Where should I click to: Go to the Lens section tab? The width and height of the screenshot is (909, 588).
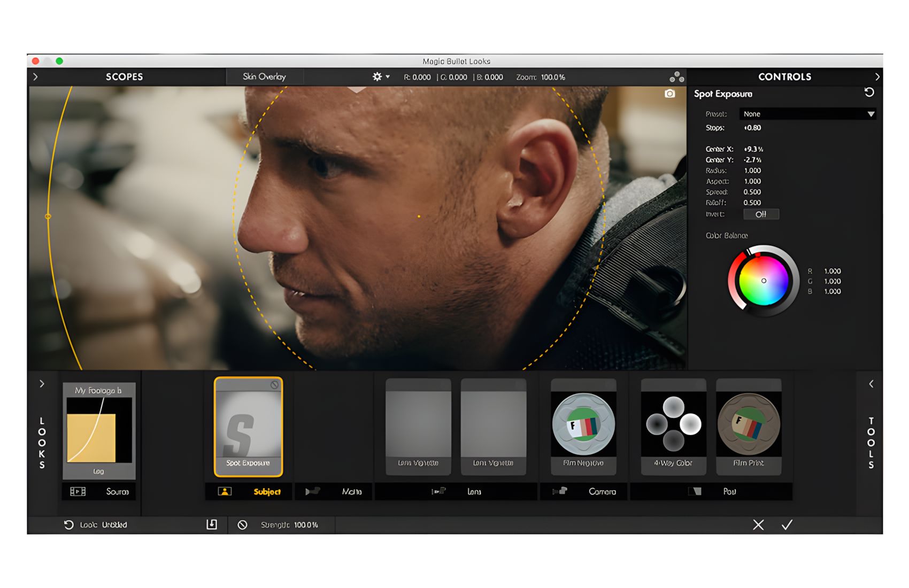click(x=456, y=491)
